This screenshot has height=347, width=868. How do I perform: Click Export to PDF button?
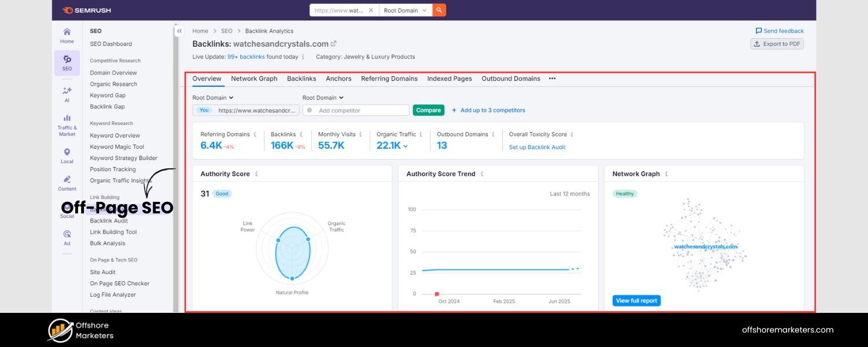point(777,44)
